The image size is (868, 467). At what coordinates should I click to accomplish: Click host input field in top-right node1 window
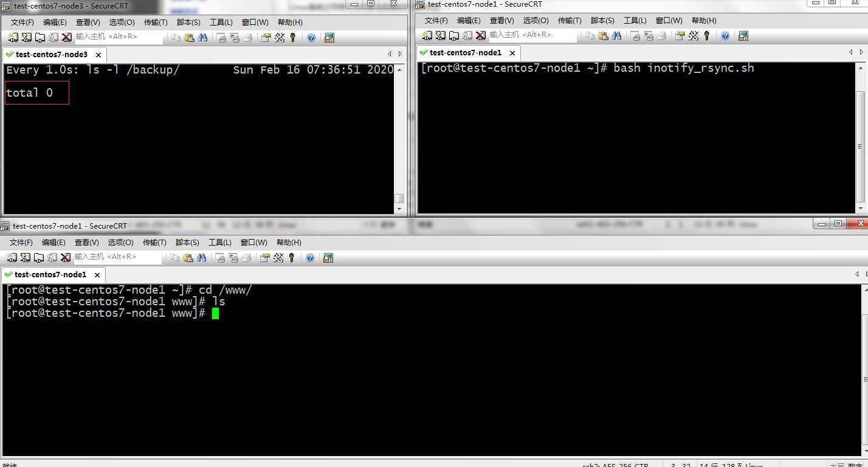(532, 35)
